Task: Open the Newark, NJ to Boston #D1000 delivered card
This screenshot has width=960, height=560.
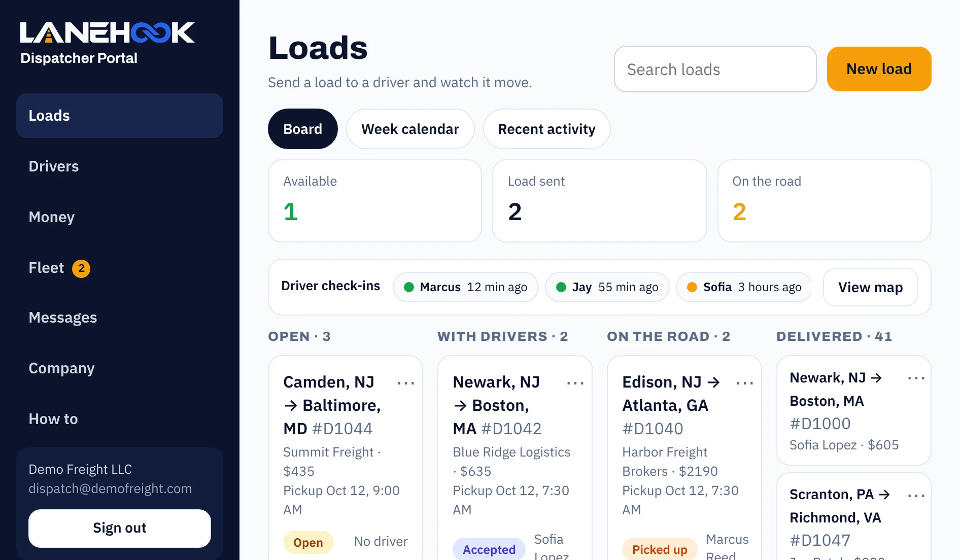Action: click(x=853, y=410)
